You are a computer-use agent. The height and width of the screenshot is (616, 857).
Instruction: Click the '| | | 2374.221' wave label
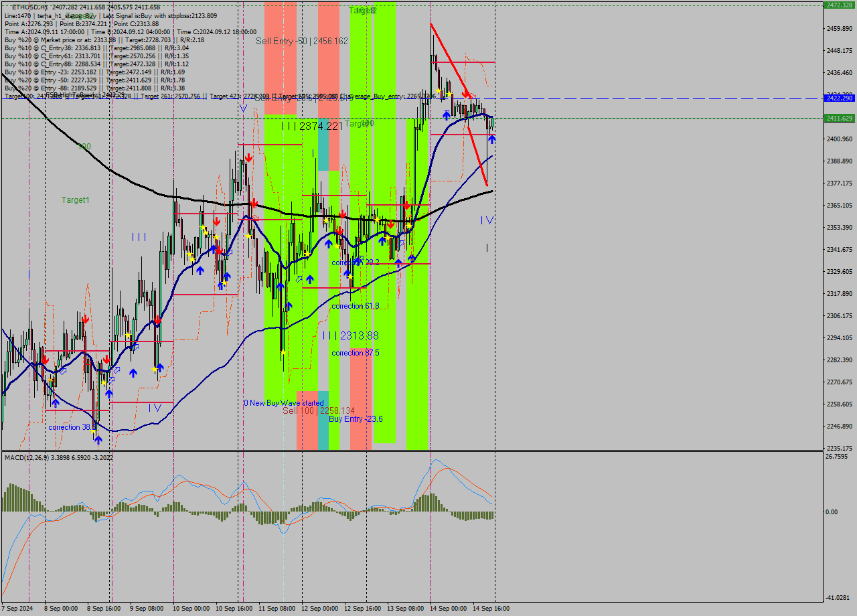click(x=311, y=125)
